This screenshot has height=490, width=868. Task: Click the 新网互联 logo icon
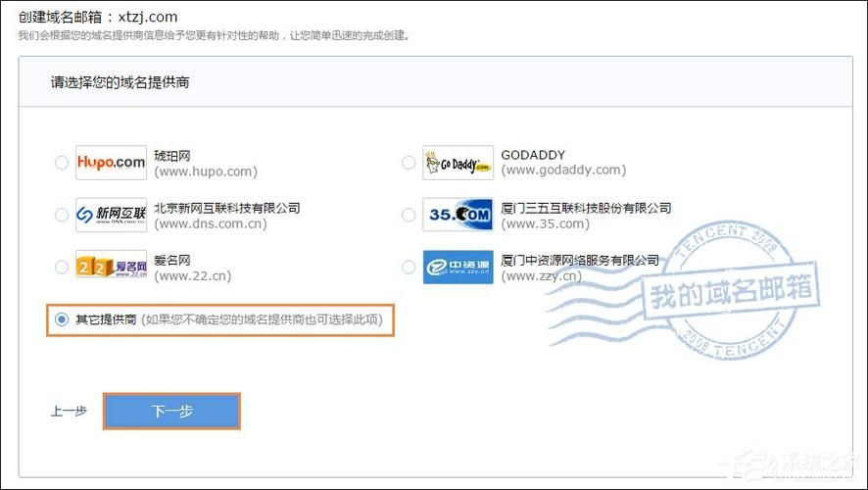coord(111,215)
